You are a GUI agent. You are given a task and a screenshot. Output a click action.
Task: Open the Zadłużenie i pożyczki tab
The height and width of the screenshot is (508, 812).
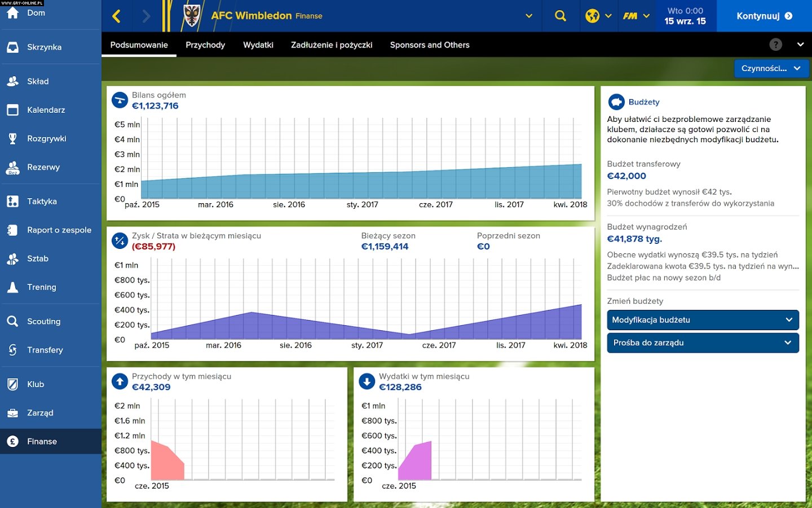click(331, 45)
